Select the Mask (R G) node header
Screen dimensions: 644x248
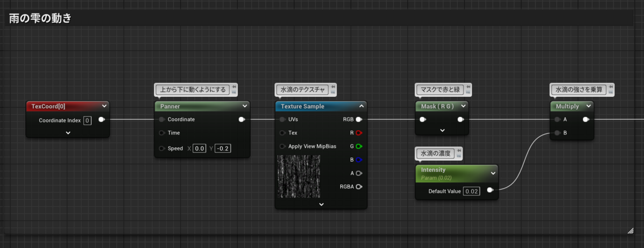tap(442, 106)
